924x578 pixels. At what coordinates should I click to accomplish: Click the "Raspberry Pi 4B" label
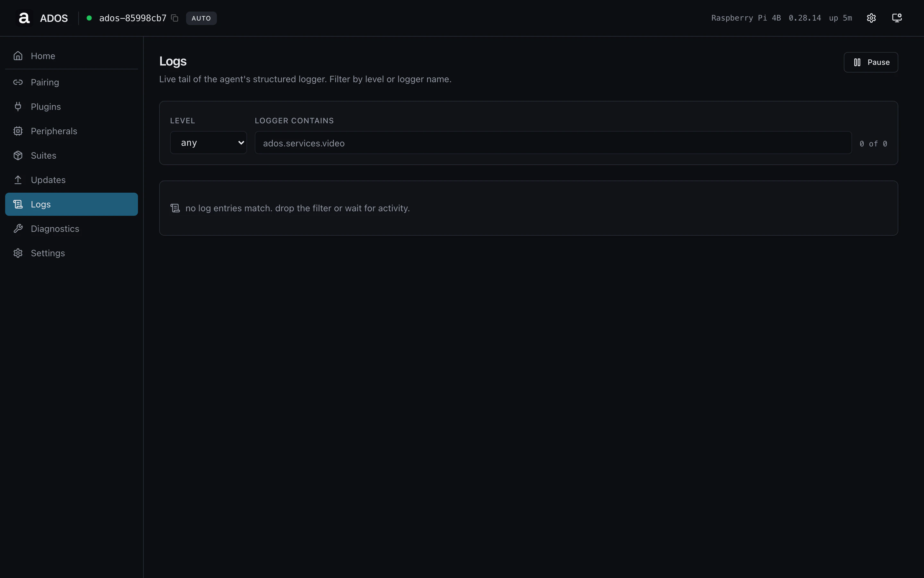tap(746, 18)
